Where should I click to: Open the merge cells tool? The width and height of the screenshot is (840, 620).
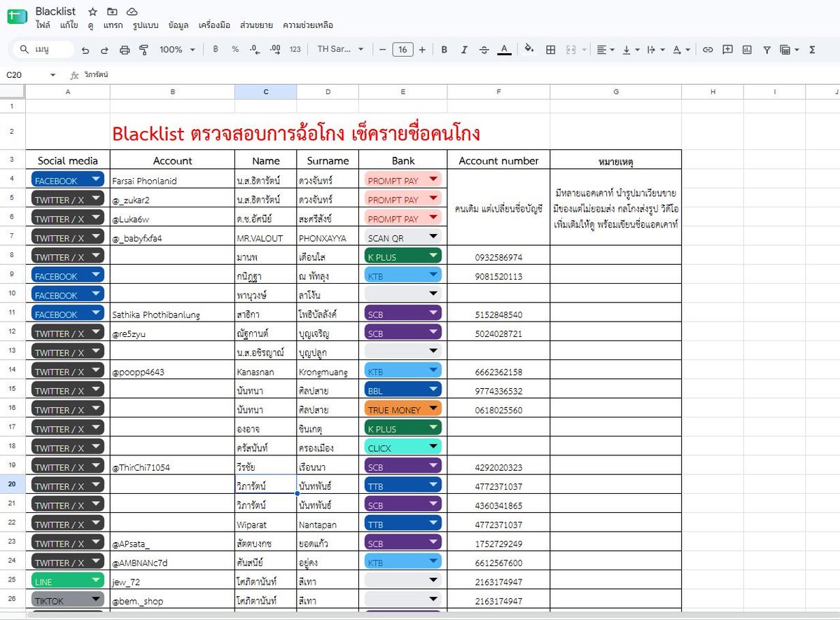570,50
